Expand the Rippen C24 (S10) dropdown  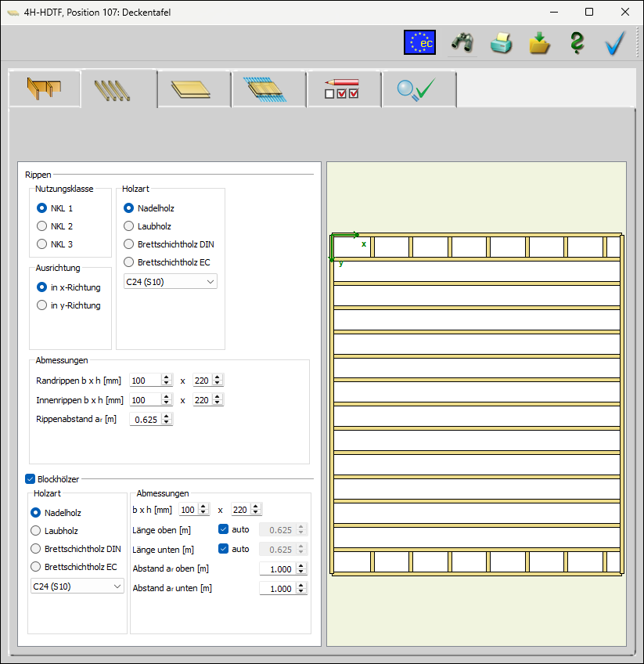click(x=171, y=282)
